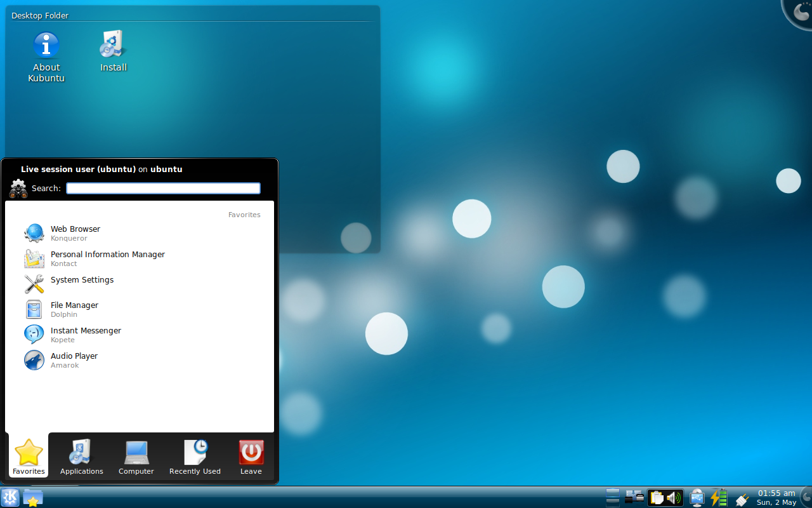Open the Leave tab
Viewport: 812px width, 508px height.
pyautogui.click(x=251, y=456)
